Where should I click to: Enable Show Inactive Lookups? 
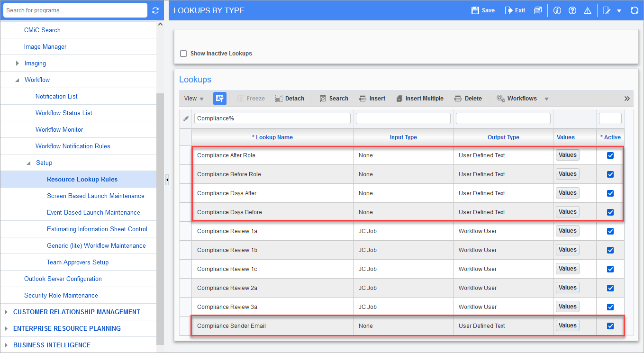point(183,54)
